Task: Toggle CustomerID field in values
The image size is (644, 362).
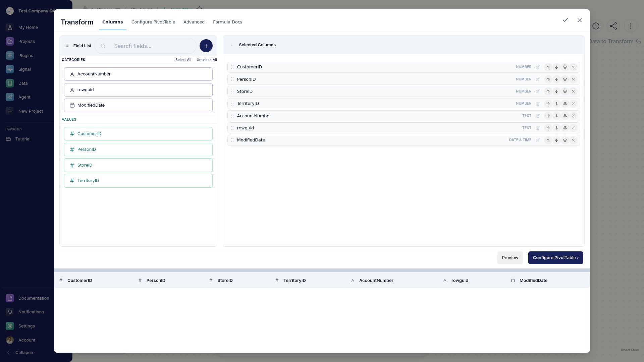Action: point(138,134)
